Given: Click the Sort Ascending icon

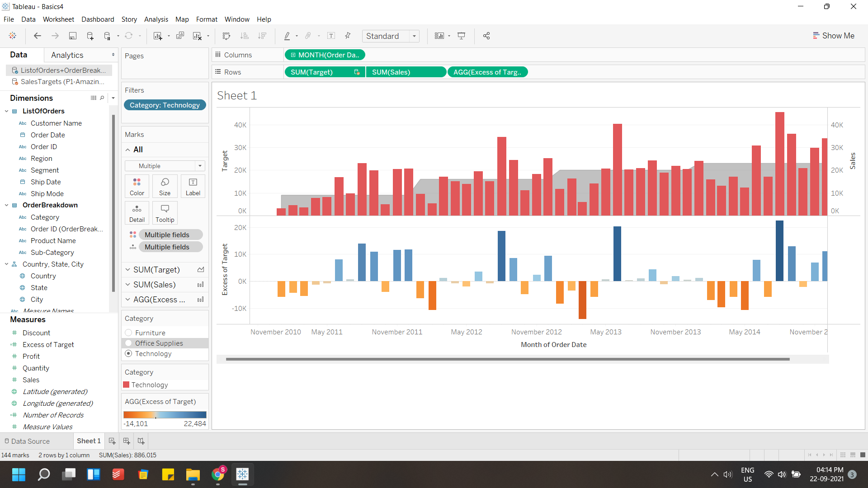Looking at the screenshot, I should pyautogui.click(x=245, y=36).
